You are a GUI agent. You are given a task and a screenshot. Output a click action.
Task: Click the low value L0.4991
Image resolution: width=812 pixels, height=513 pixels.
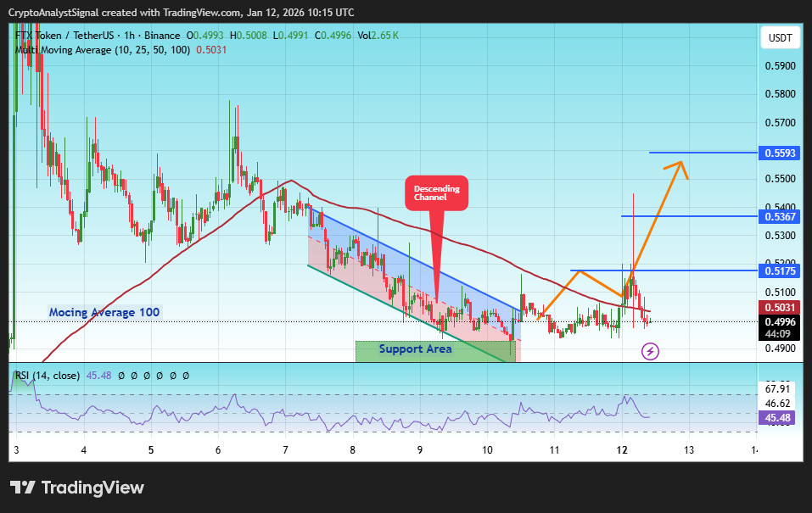[x=290, y=36]
